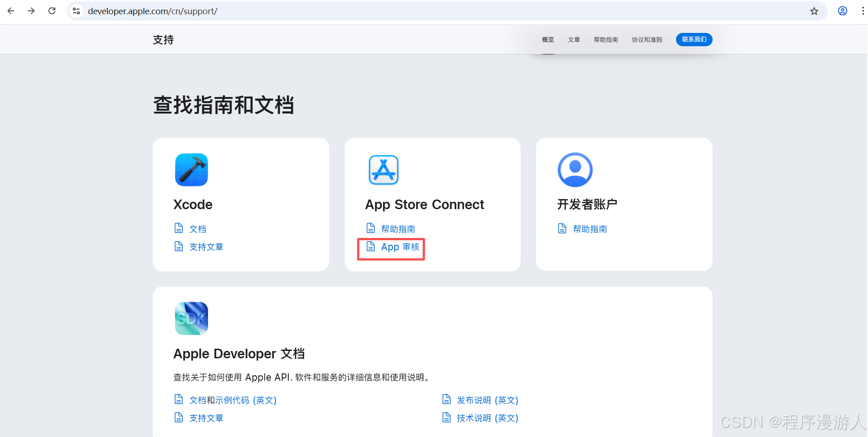This screenshot has width=868, height=437.
Task: Open App Store Connect 帮助指南 link
Action: 398,229
